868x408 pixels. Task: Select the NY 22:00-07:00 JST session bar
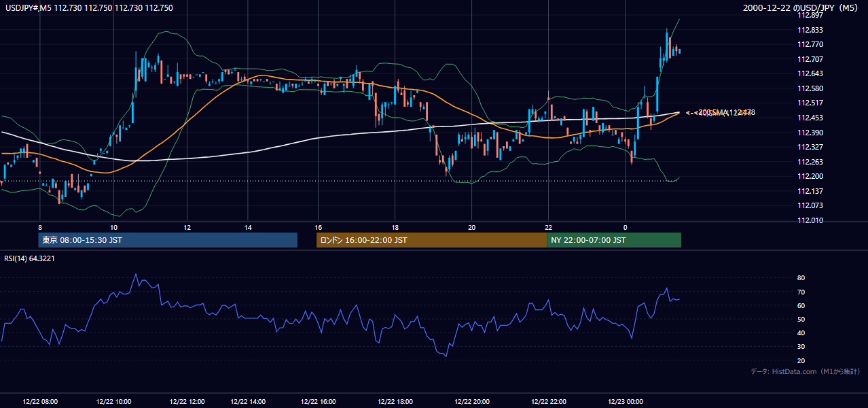click(x=614, y=240)
